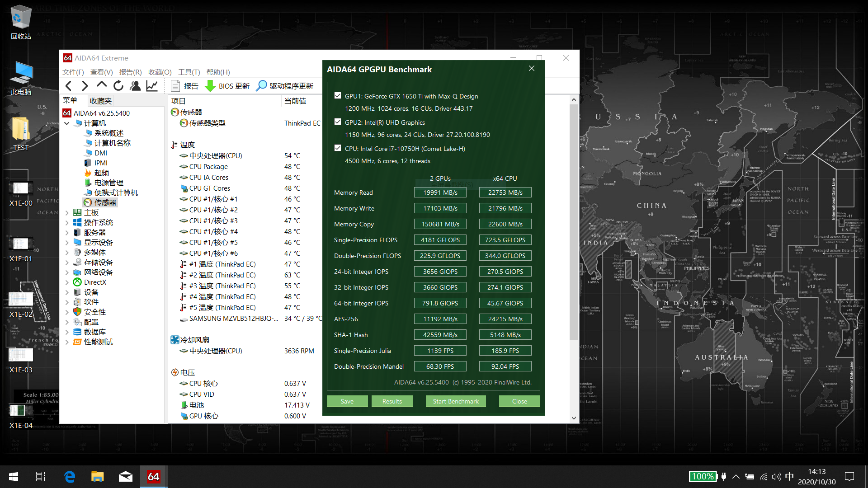Click the Up level arrow icon
868x488 pixels.
pyautogui.click(x=101, y=85)
